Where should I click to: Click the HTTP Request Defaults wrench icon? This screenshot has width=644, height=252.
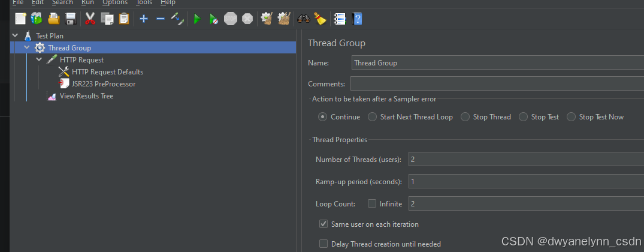[64, 71]
